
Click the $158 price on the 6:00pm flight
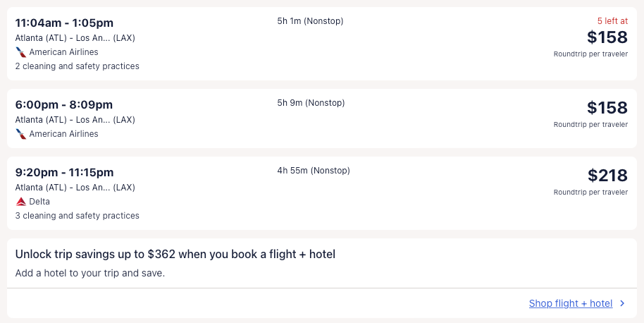[x=607, y=108]
